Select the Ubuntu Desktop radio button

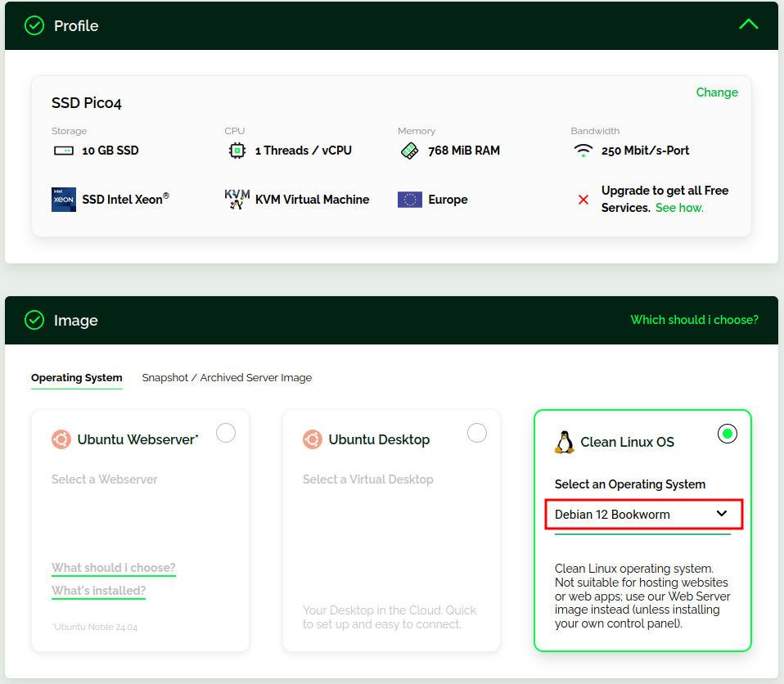(477, 433)
